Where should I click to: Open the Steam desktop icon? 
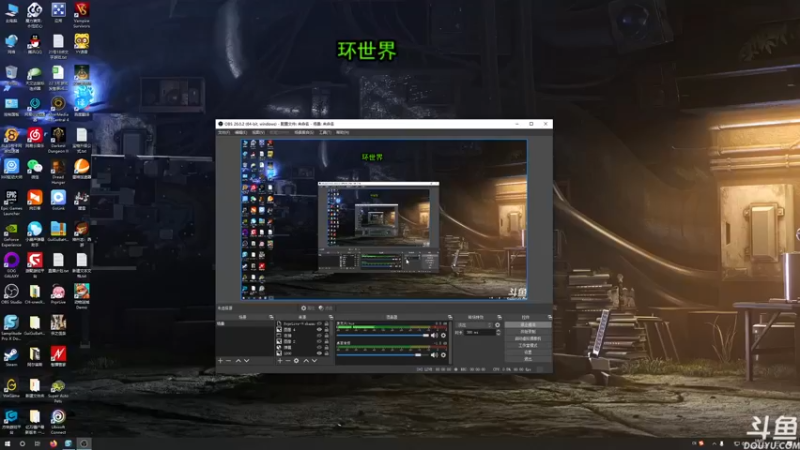point(11,357)
